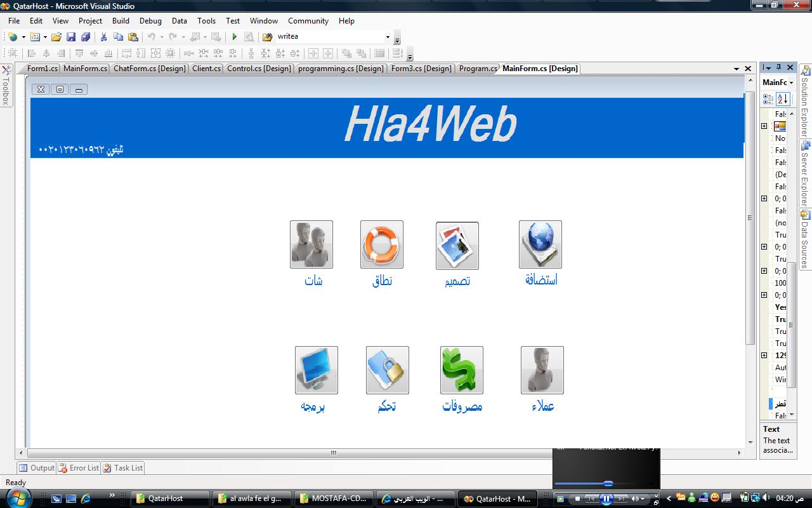Select the green dollar expenses icon
This screenshot has width=812, height=508.
click(461, 370)
